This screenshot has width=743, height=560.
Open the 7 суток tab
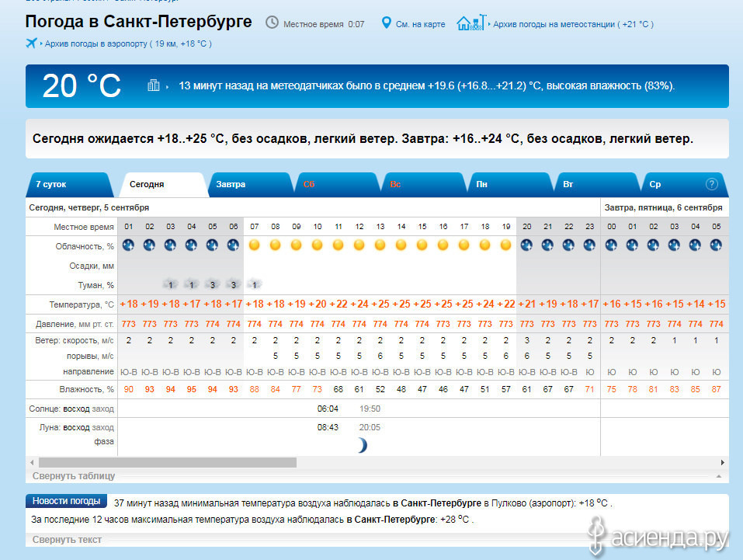click(68, 184)
